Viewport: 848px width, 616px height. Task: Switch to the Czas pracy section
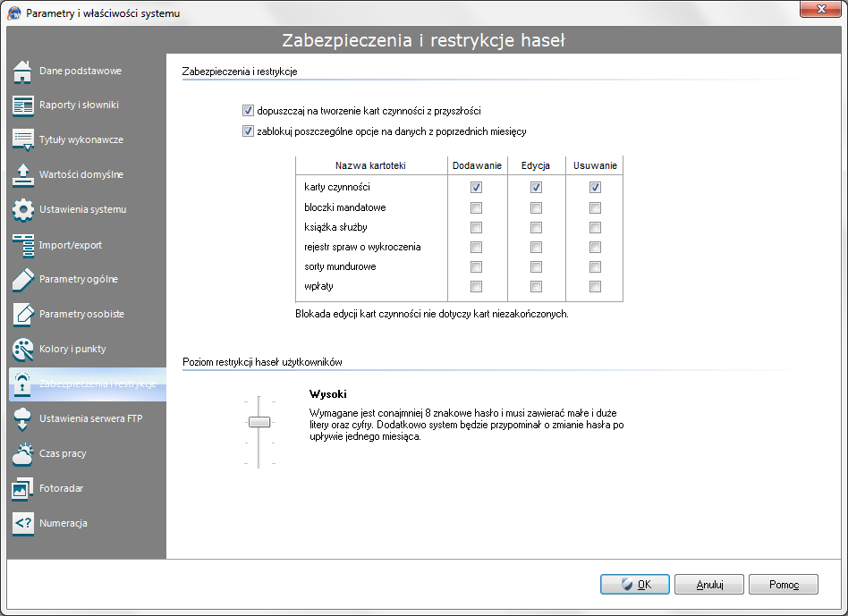pos(63,454)
